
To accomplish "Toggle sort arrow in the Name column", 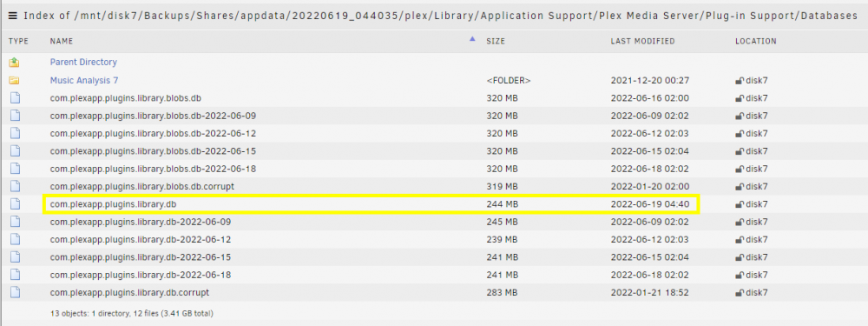I will click(x=472, y=39).
